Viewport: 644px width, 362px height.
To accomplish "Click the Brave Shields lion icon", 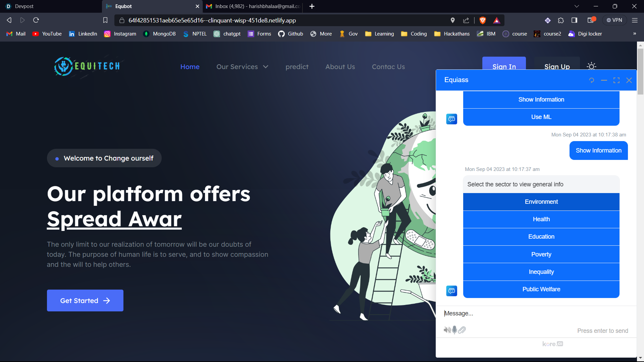I will point(483,20).
